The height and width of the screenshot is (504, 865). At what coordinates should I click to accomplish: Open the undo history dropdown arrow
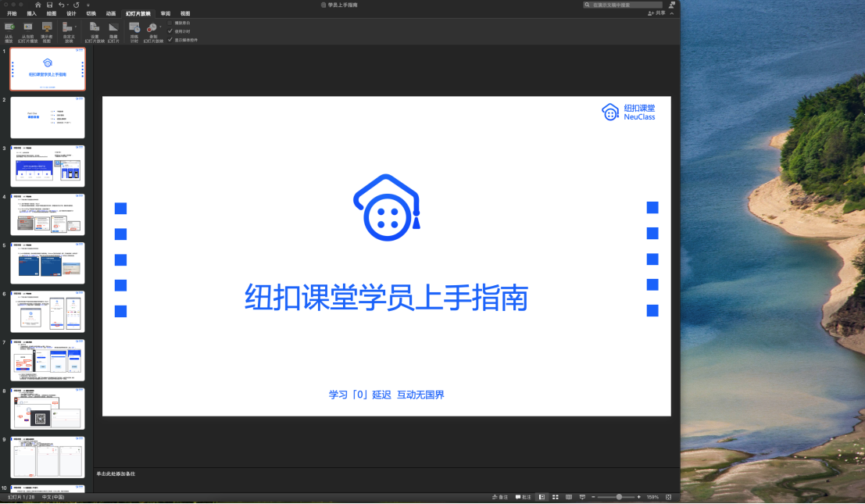click(x=67, y=5)
